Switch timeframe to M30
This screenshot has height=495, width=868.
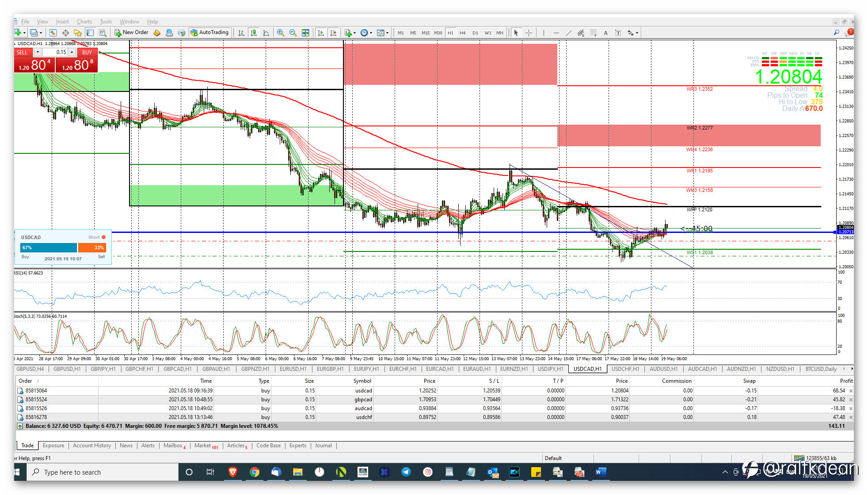(x=438, y=33)
